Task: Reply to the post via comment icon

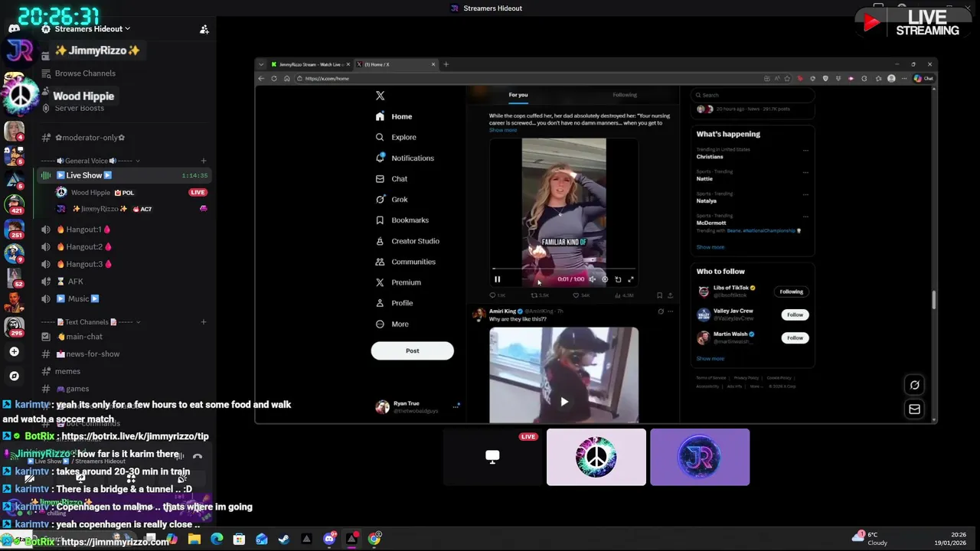Action: 492,295
